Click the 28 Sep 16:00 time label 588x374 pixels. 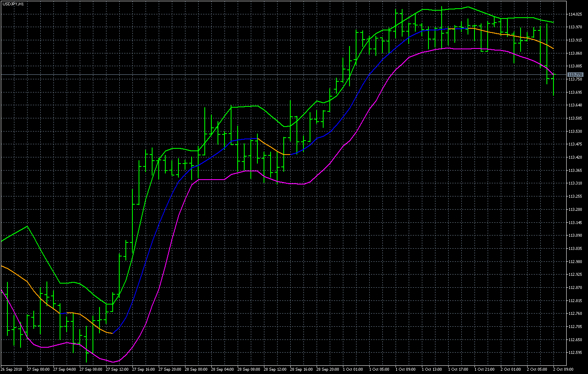tap(301, 369)
